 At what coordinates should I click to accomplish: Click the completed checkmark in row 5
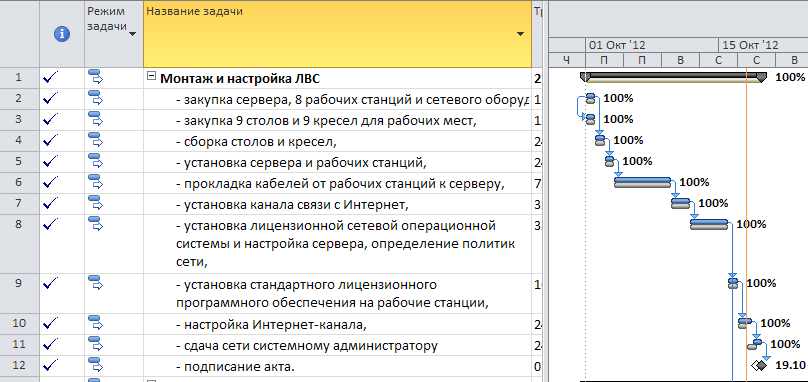51,161
